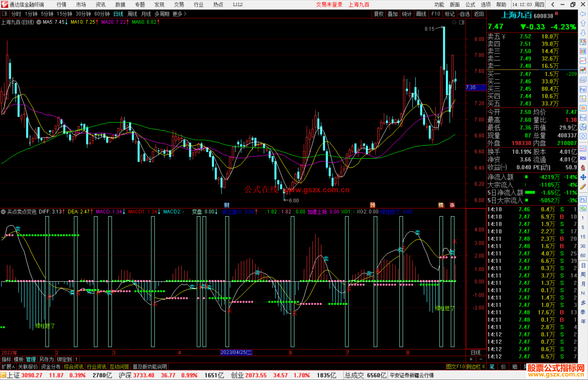588x380 pixels.
Task: Click the plus zoom-in chart button
Action: 471,359
